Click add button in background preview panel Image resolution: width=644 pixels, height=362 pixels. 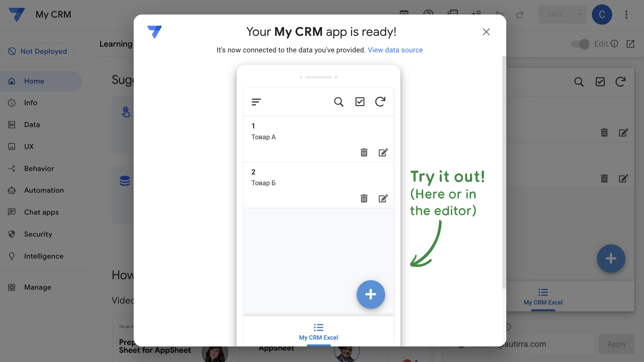coord(611,259)
